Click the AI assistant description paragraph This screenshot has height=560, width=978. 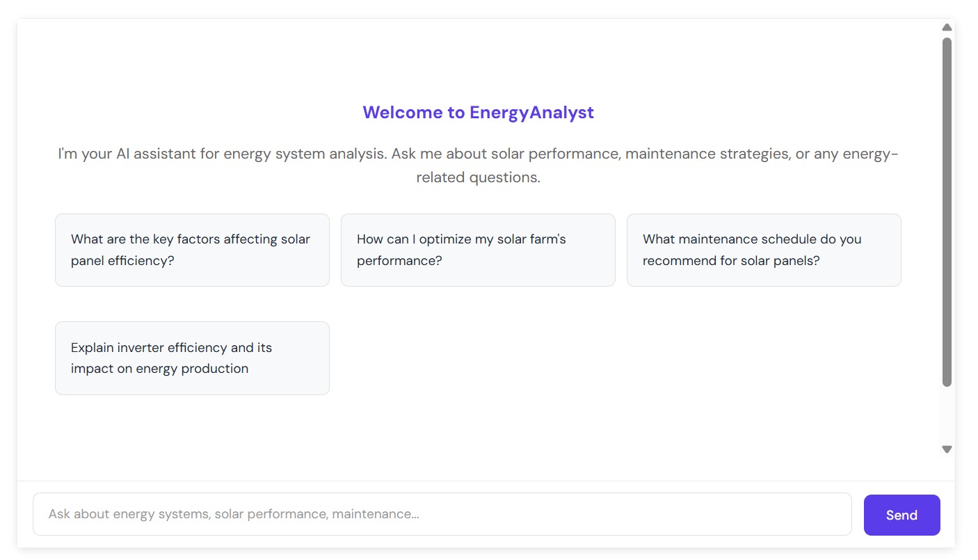pos(478,166)
